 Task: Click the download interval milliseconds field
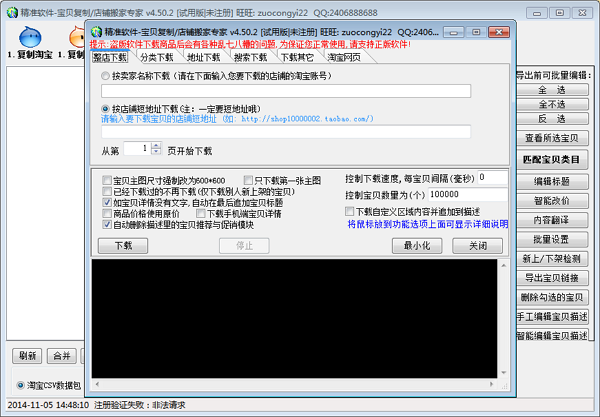492,178
